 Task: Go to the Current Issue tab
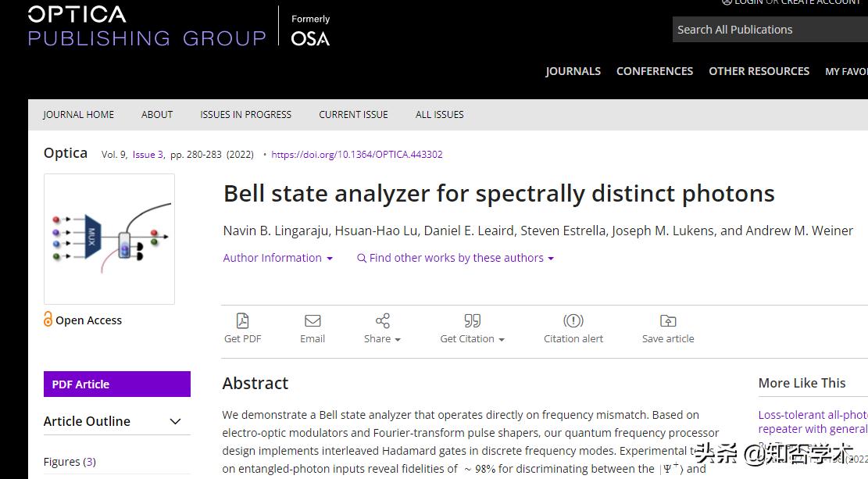[353, 114]
